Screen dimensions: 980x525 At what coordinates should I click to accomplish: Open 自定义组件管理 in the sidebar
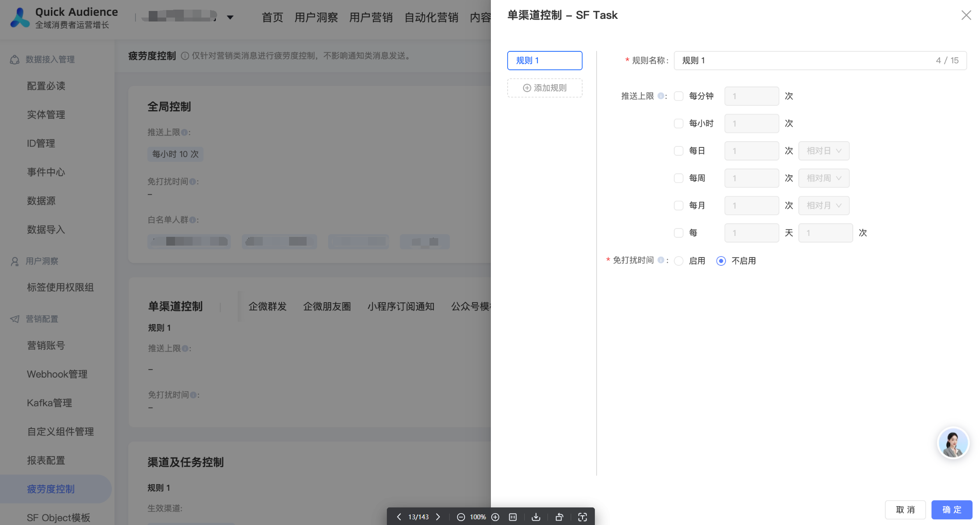pos(61,432)
